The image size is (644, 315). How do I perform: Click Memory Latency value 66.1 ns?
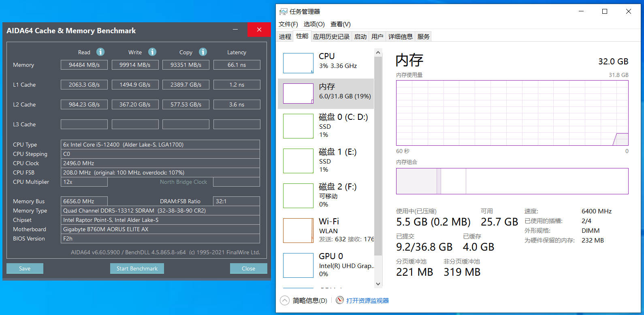(x=237, y=65)
